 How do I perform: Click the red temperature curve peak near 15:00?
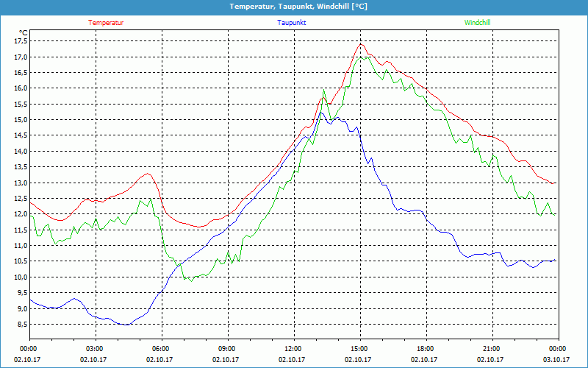point(361,44)
